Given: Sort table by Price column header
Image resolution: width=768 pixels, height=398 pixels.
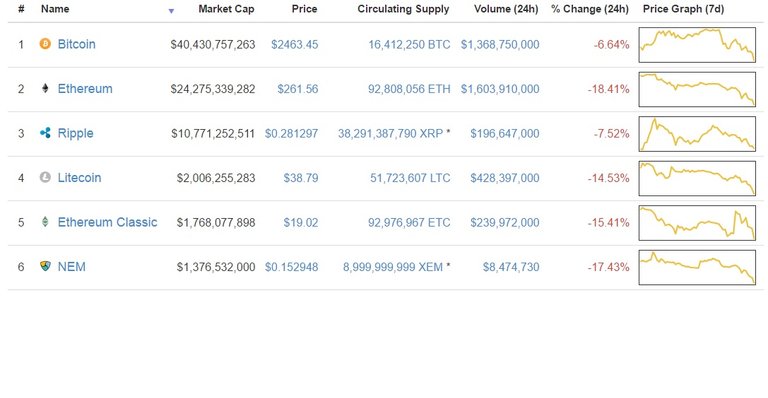Looking at the screenshot, I should (304, 9).
